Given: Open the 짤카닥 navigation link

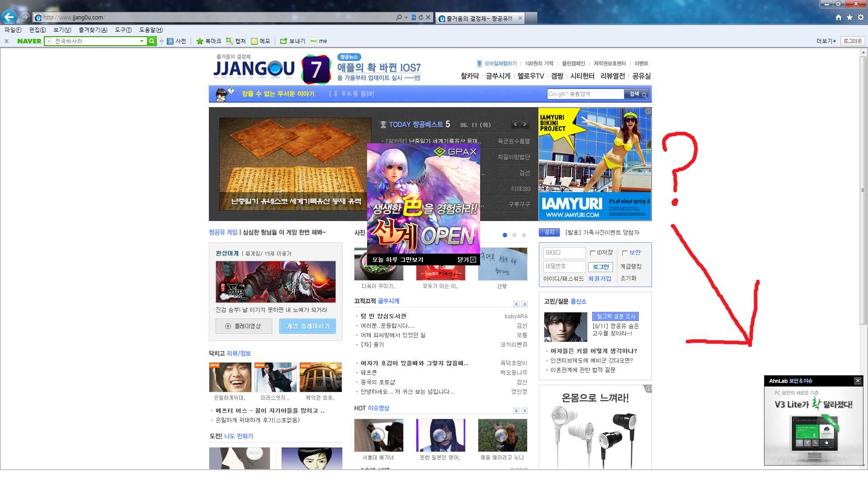Looking at the screenshot, I should [x=470, y=76].
